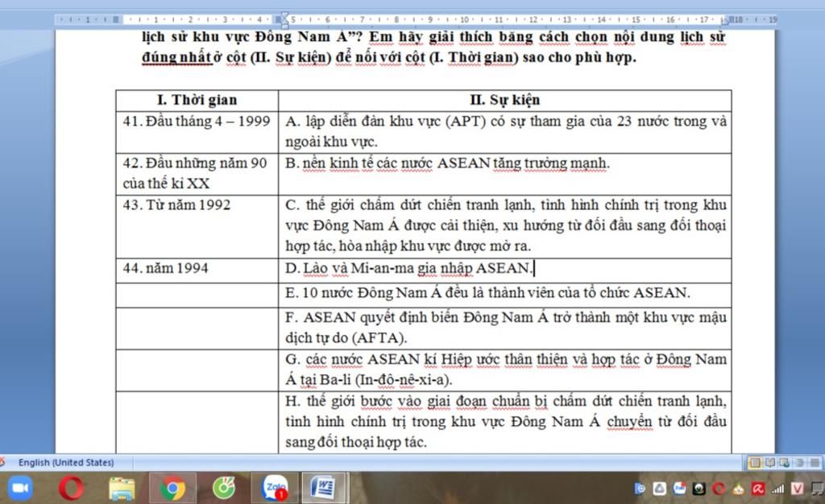Click the Avira antivirus tray icon
This screenshot has height=504, width=825.
757,489
